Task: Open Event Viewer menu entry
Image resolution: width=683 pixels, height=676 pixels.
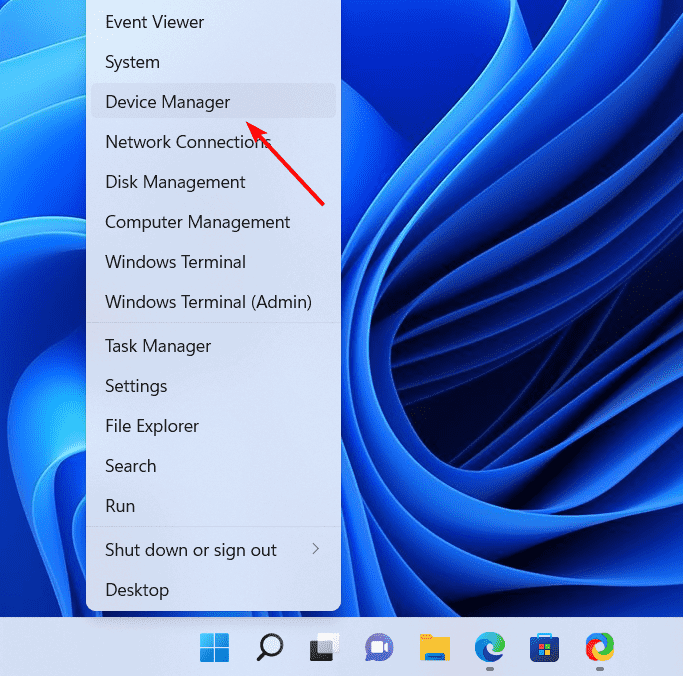Action: click(213, 22)
